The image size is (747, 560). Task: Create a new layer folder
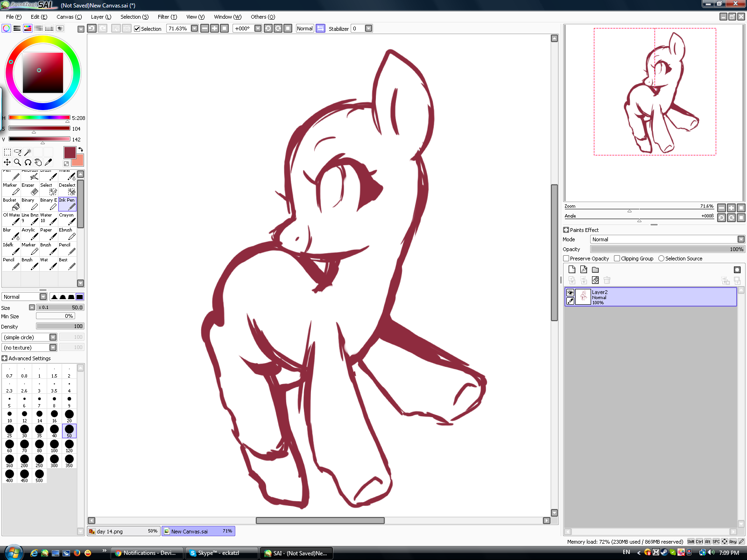[595, 269]
